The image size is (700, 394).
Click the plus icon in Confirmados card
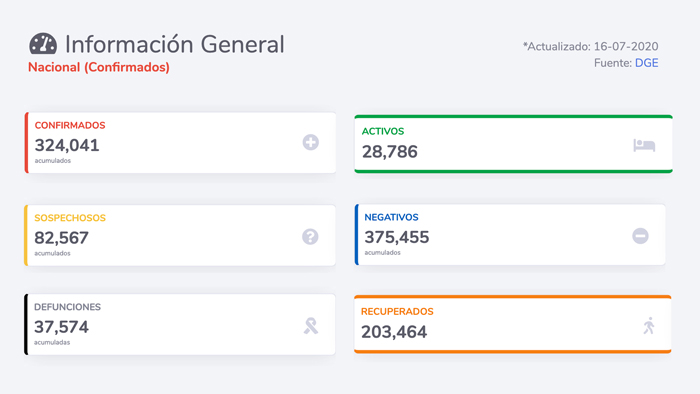pos(311,142)
